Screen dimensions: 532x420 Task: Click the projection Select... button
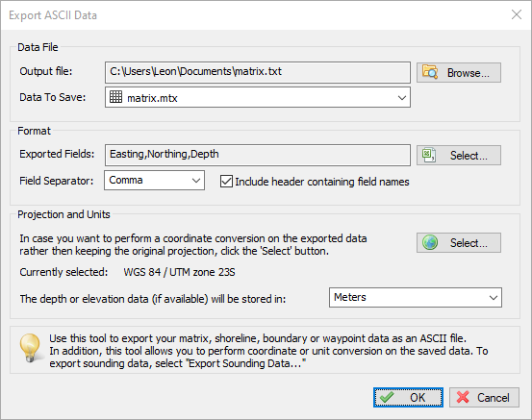(459, 242)
